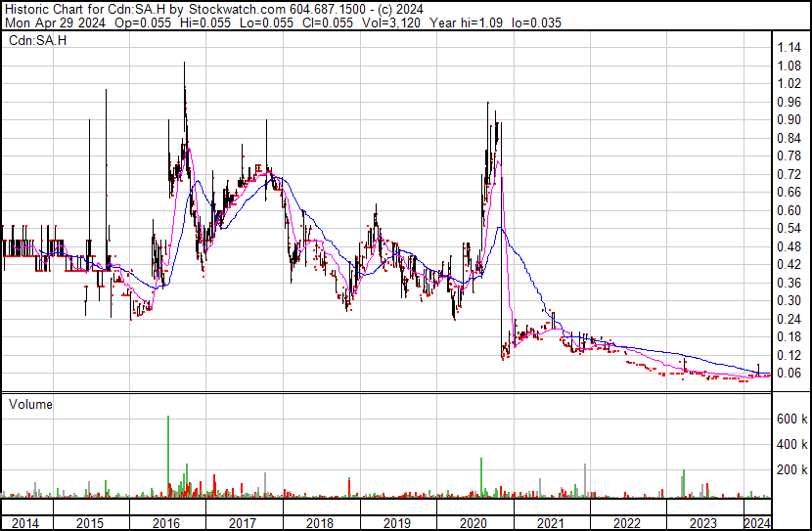Click the 2016 year label on timeline
The height and width of the screenshot is (531, 812).
click(165, 523)
